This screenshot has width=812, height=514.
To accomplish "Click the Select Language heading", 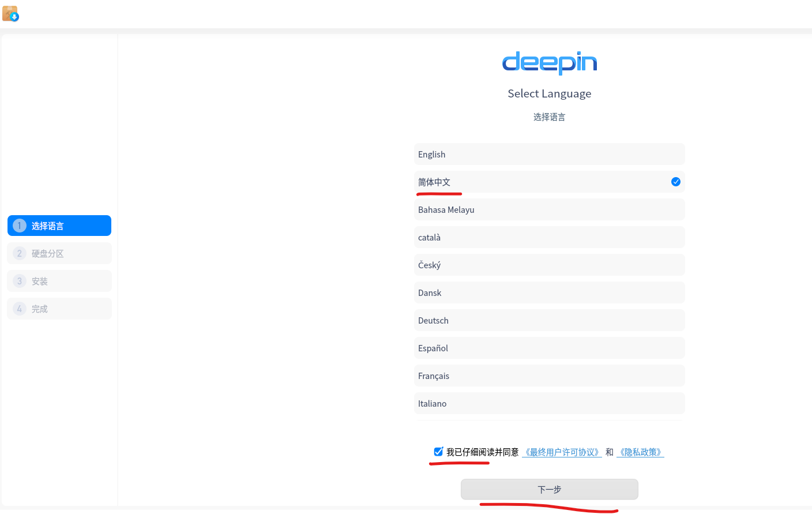I will (x=549, y=93).
